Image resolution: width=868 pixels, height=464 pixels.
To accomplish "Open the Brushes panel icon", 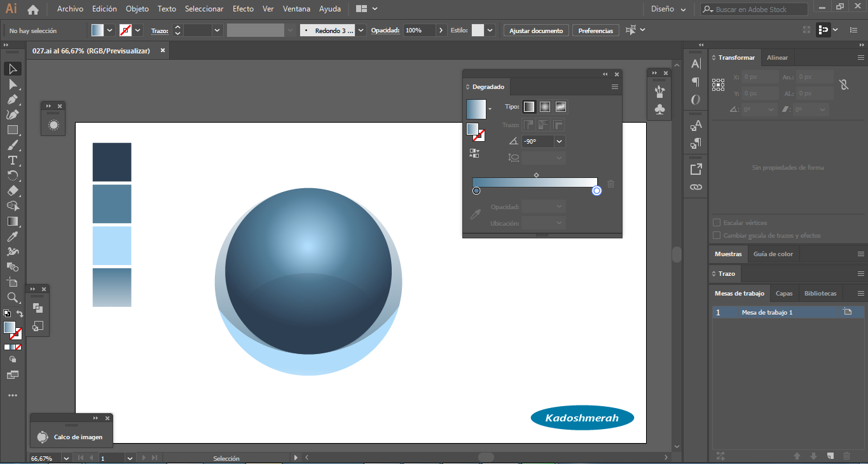I will pos(659,92).
